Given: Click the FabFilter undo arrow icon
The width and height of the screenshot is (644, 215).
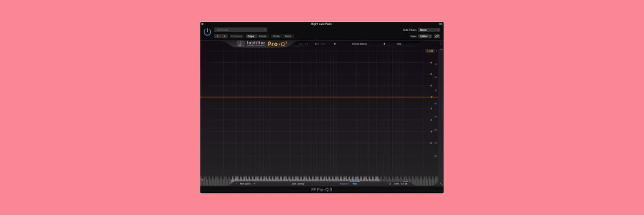Looking at the screenshot, I should point(301,44).
